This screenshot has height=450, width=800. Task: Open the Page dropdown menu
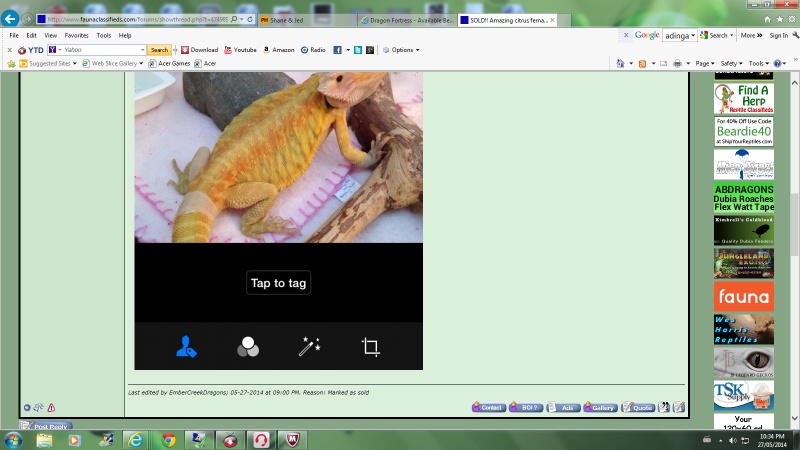click(705, 64)
